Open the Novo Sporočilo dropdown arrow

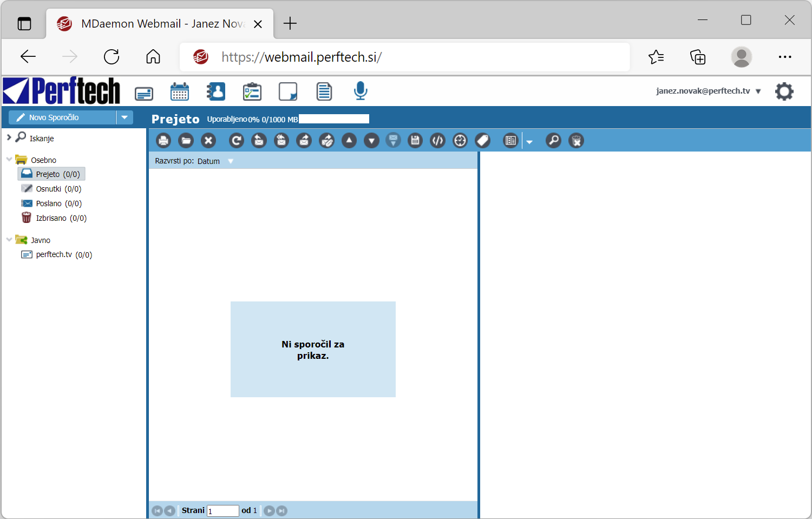(x=125, y=117)
